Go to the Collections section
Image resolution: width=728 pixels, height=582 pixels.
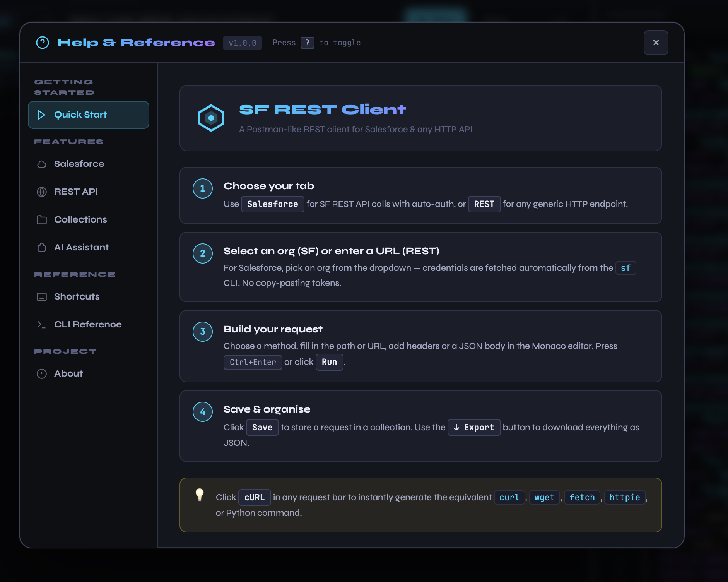click(x=89, y=220)
